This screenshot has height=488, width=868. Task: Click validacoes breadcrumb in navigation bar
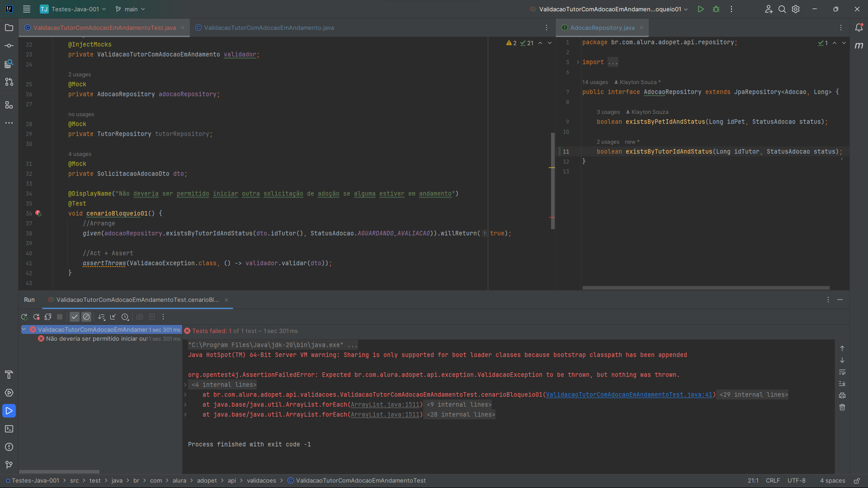pos(261,481)
